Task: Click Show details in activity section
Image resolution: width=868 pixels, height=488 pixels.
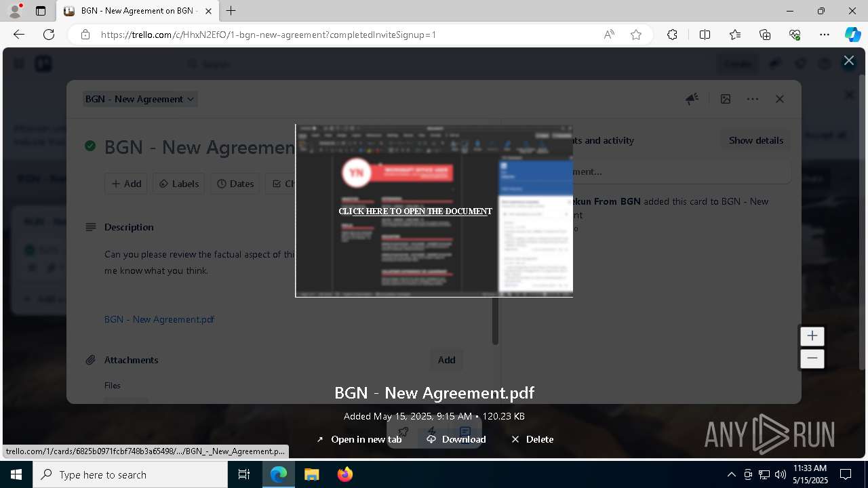Action: click(x=755, y=140)
